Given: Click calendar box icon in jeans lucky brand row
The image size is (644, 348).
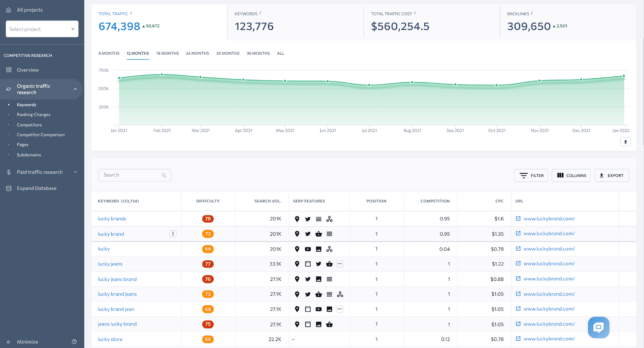Looking at the screenshot, I should 308,324.
